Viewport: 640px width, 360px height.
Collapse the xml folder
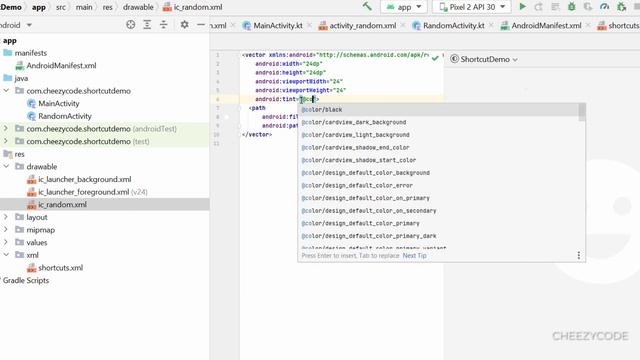click(6, 255)
